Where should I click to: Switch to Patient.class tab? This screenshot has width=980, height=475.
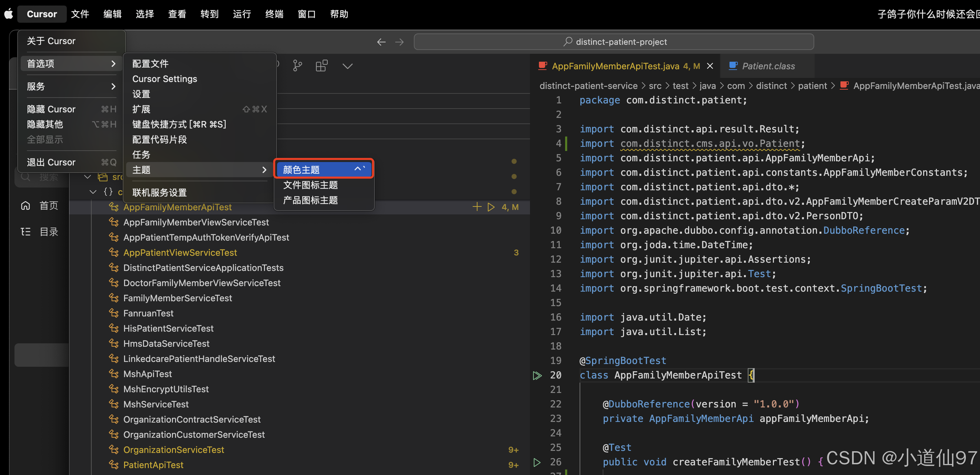[768, 66]
